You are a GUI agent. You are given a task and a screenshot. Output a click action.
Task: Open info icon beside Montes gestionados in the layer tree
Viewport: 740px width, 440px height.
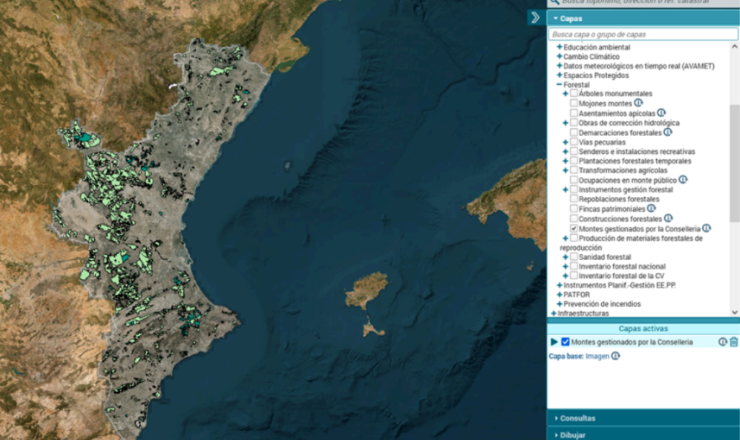coord(706,228)
